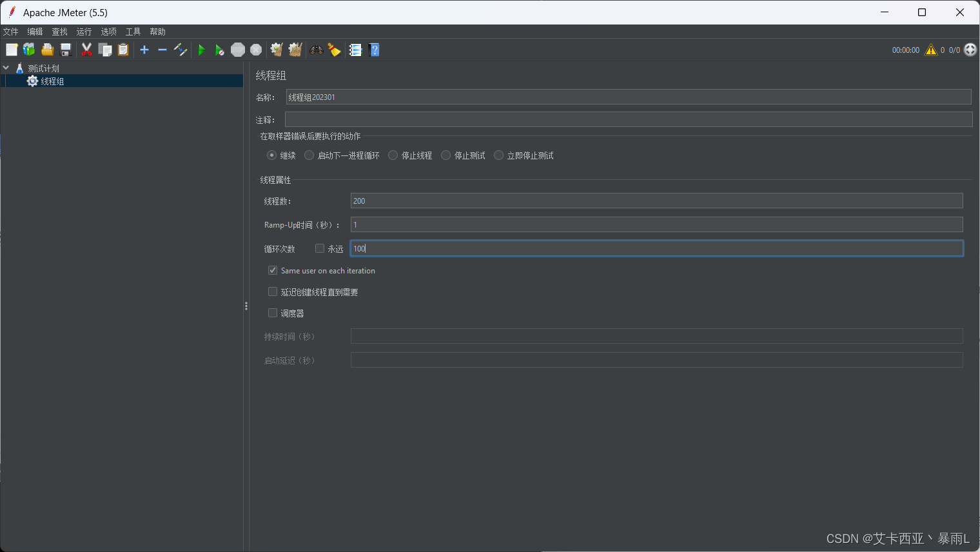
Task: Click the 持续时间（秒） field
Action: (x=656, y=336)
